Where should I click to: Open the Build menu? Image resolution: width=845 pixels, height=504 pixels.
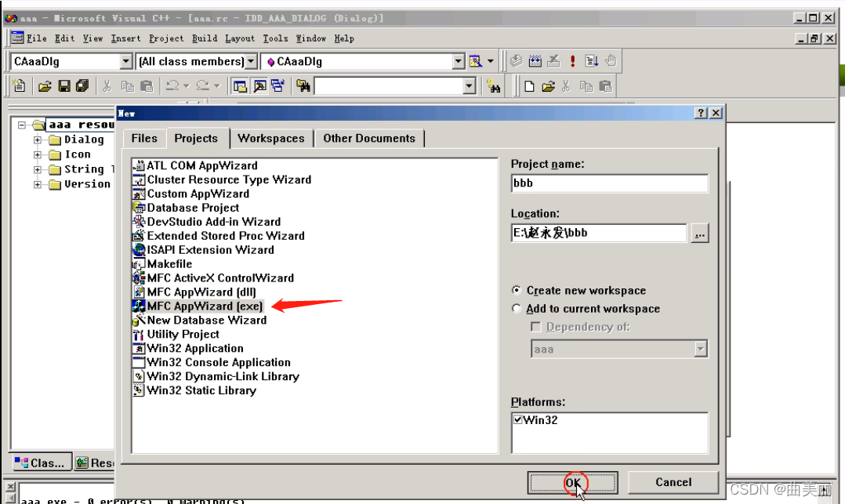click(205, 38)
